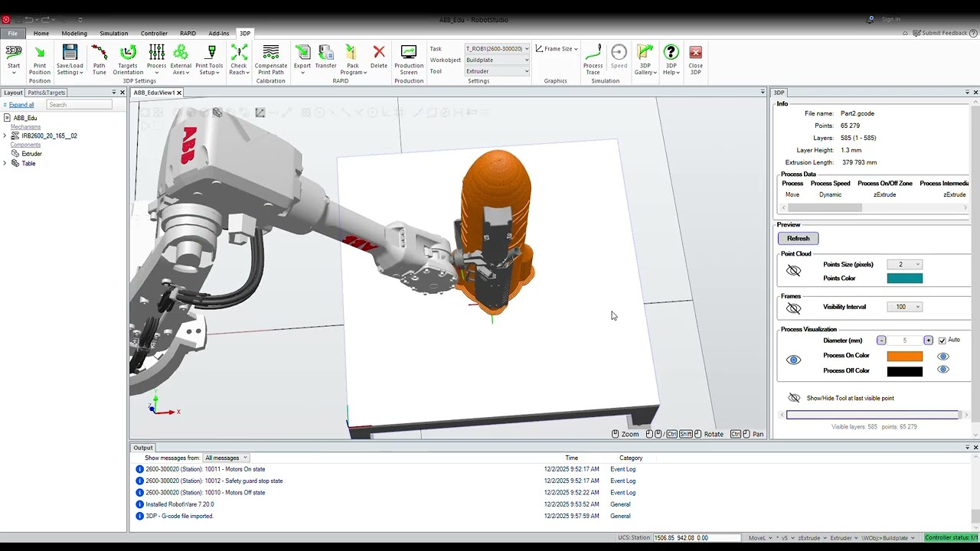Viewport: 980px width, 551px height.
Task: Switch to the RAPID ribbon tab
Action: coord(188,34)
